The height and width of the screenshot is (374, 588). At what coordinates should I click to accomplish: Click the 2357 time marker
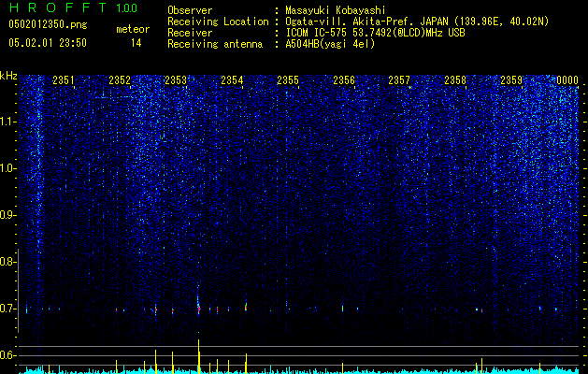(399, 79)
